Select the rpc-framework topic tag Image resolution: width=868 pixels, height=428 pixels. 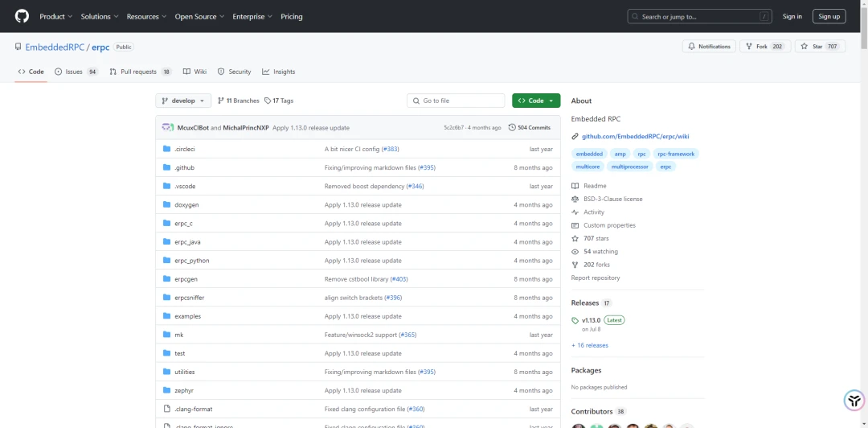pos(675,154)
